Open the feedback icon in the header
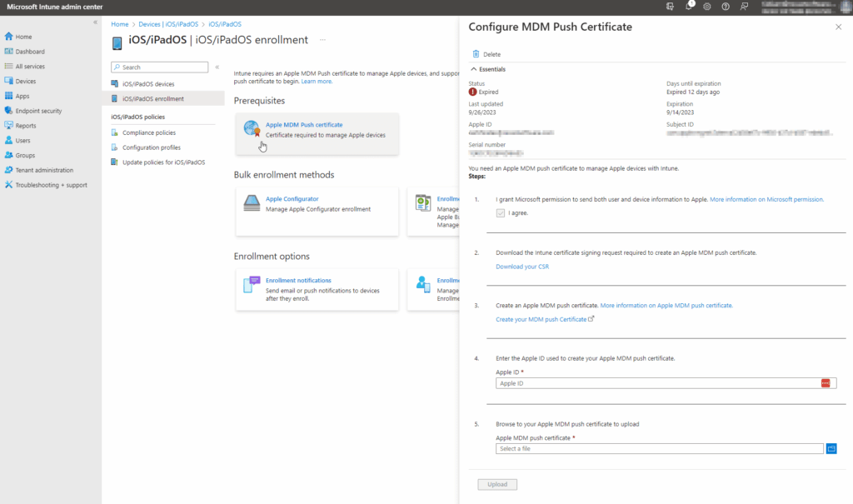Viewport: 853px width, 504px height. [x=746, y=6]
